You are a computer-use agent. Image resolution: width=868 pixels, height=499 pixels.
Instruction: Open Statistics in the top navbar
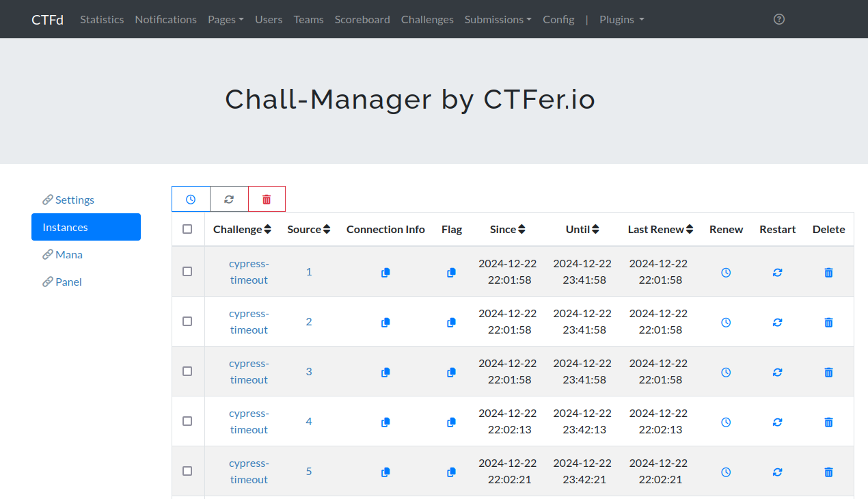pos(102,19)
